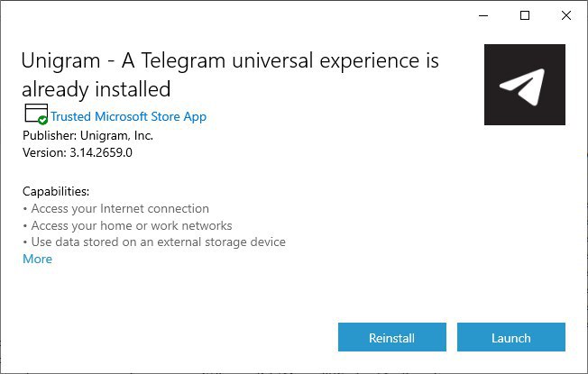This screenshot has width=588, height=374.
Task: Reinstall the Unigram app
Action: tap(392, 337)
